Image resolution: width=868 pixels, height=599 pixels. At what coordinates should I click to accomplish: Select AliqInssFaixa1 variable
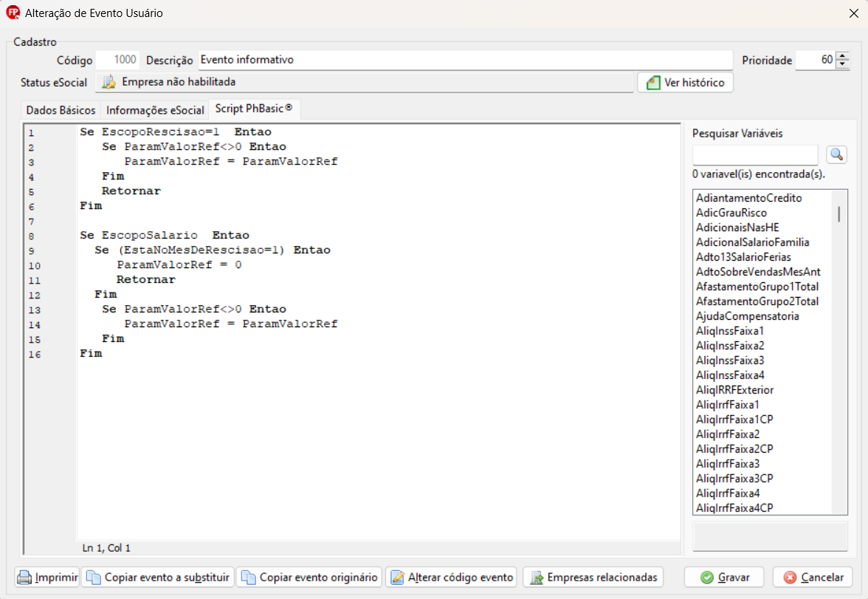(x=729, y=331)
